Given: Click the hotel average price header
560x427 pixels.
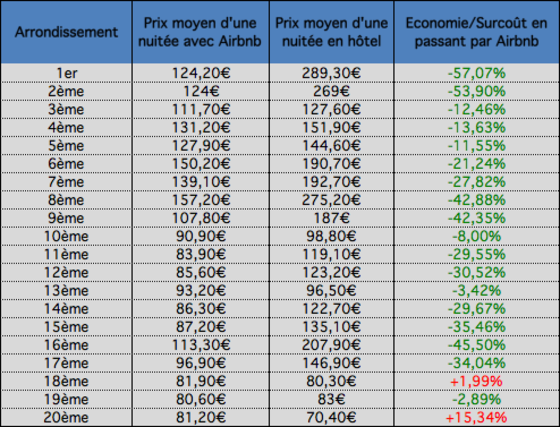Looking at the screenshot, I should pyautogui.click(x=331, y=32).
